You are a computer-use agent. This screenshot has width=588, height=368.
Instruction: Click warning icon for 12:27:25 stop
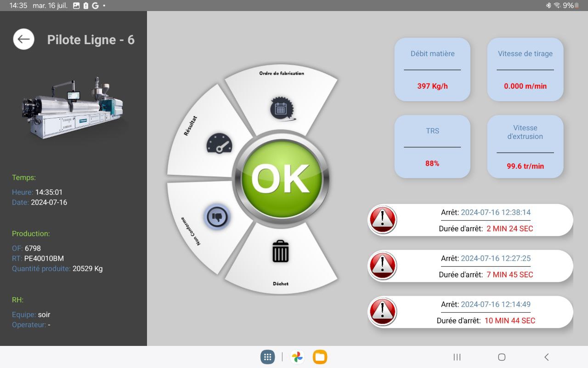[x=382, y=266]
